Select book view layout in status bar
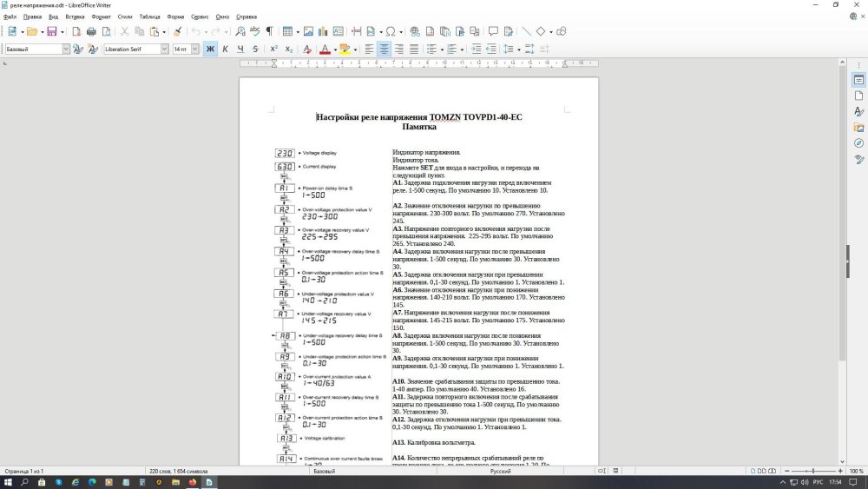The height and width of the screenshot is (489, 868). click(x=772, y=472)
